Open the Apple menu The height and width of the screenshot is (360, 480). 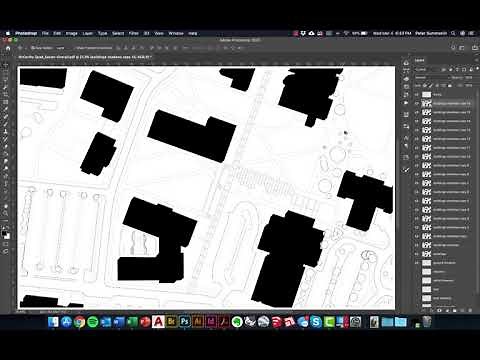[x=8, y=33]
